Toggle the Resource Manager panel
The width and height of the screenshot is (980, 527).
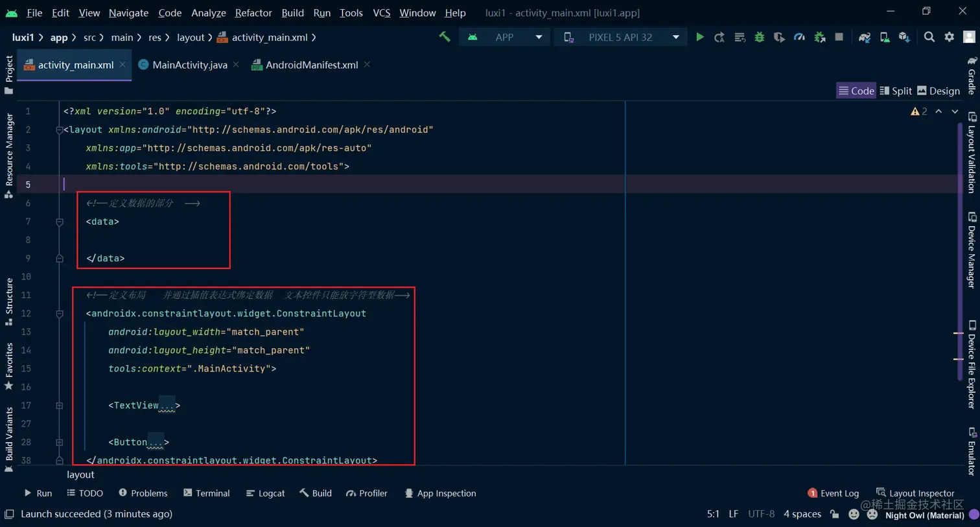pyautogui.click(x=9, y=156)
